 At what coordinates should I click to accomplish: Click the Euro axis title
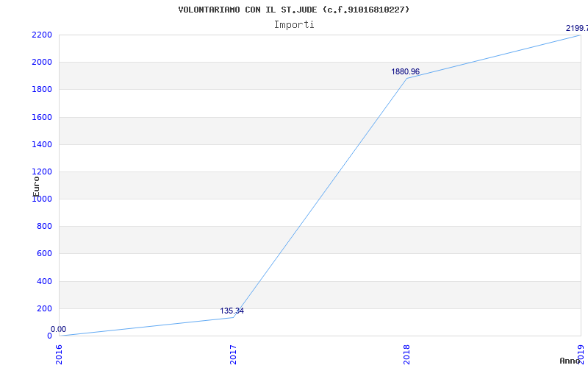click(36, 186)
